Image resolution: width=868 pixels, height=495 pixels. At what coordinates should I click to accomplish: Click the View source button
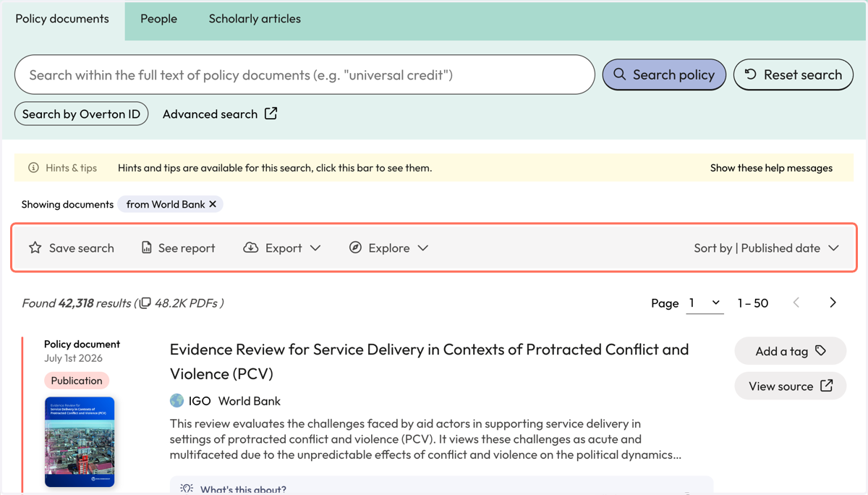point(790,386)
